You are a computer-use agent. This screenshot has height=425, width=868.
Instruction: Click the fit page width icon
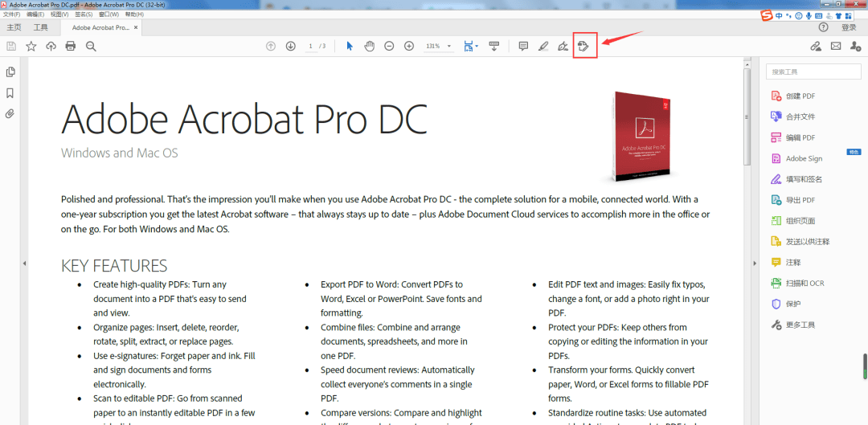469,47
